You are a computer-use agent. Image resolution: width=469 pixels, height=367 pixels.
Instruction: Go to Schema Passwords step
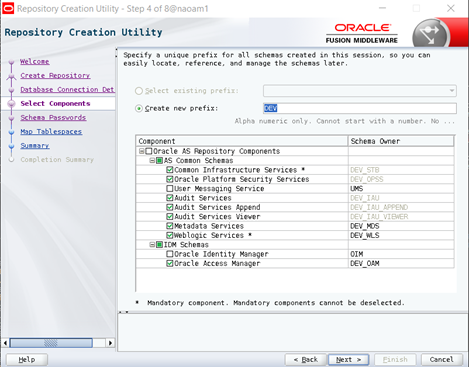53,117
